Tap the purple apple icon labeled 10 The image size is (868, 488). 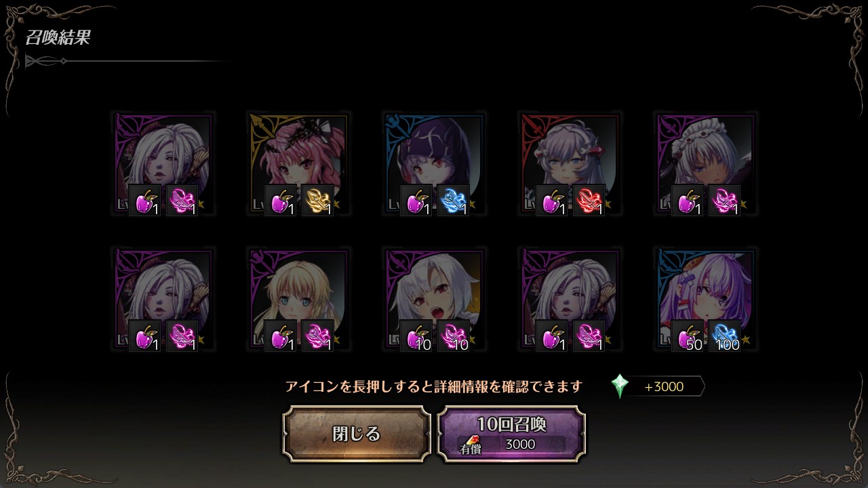pos(416,336)
